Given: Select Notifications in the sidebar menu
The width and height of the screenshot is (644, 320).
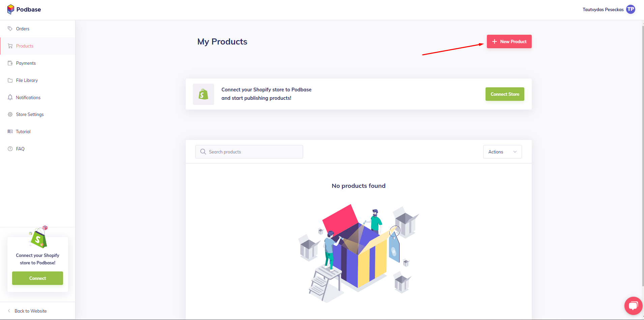Looking at the screenshot, I should tap(28, 97).
